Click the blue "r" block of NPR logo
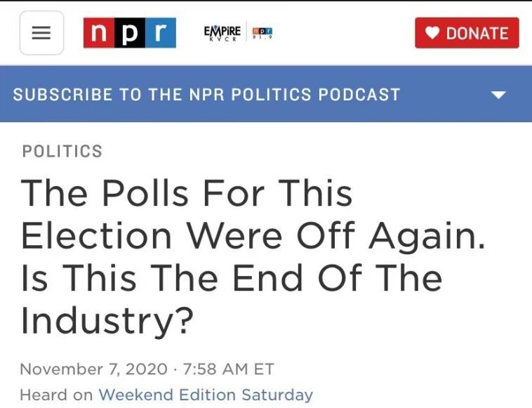This screenshot has height=408, width=532. tap(160, 33)
